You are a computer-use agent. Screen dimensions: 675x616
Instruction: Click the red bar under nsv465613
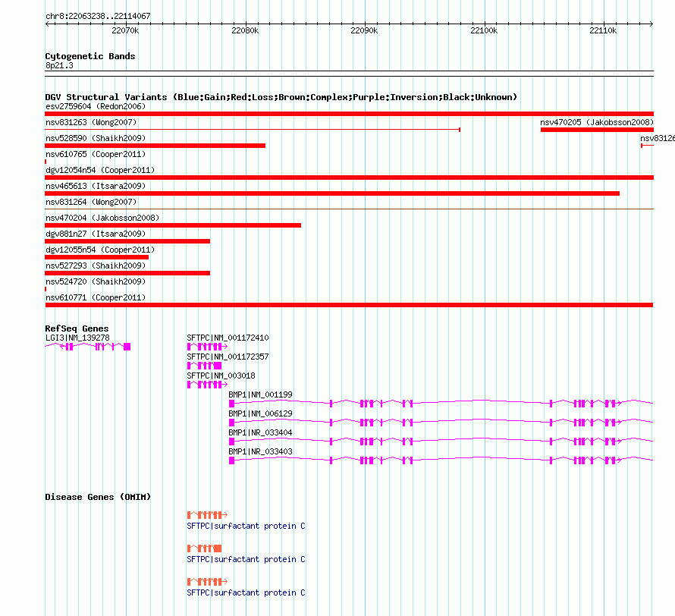pyautogui.click(x=332, y=193)
